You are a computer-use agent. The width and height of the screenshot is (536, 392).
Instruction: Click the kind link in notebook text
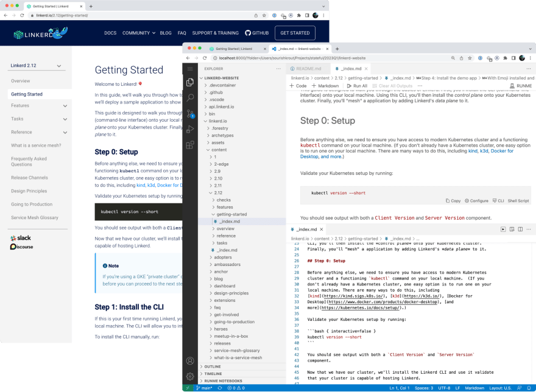click(473, 151)
